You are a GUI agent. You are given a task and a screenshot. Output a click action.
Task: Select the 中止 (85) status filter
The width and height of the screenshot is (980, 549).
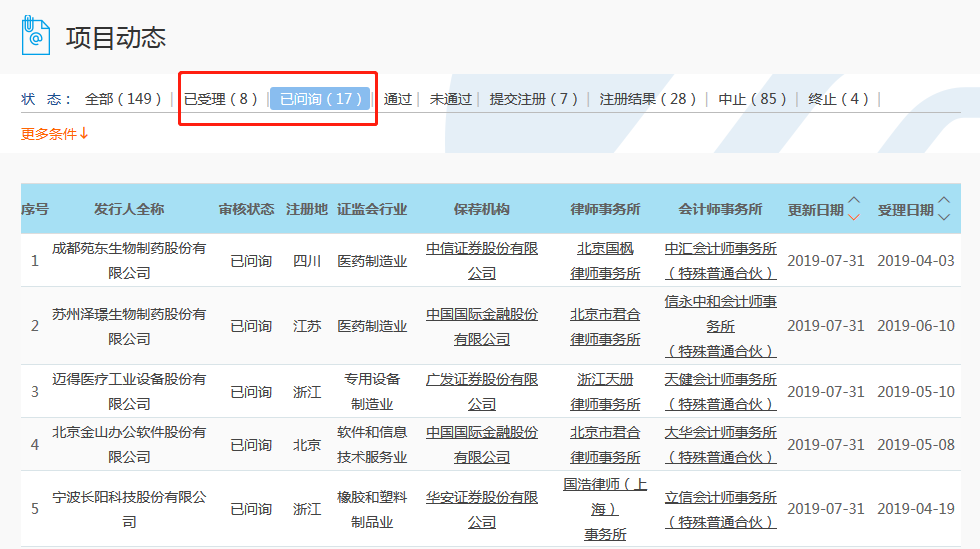coord(752,99)
